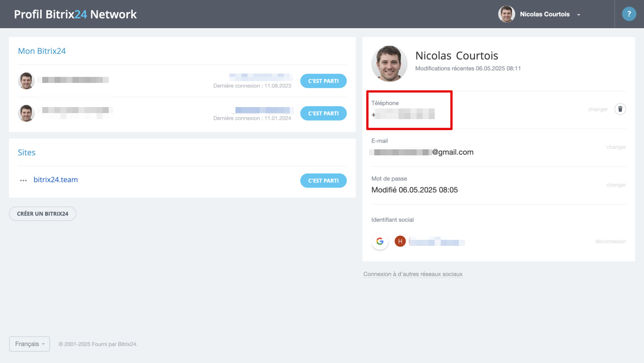The height and width of the screenshot is (363, 644).
Task: Launch the Bitrix24 last connected on 11.08.2023
Action: click(324, 81)
